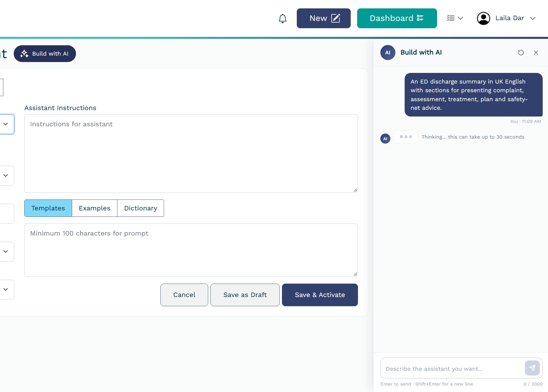Expand the list view dropdown

[x=455, y=18]
